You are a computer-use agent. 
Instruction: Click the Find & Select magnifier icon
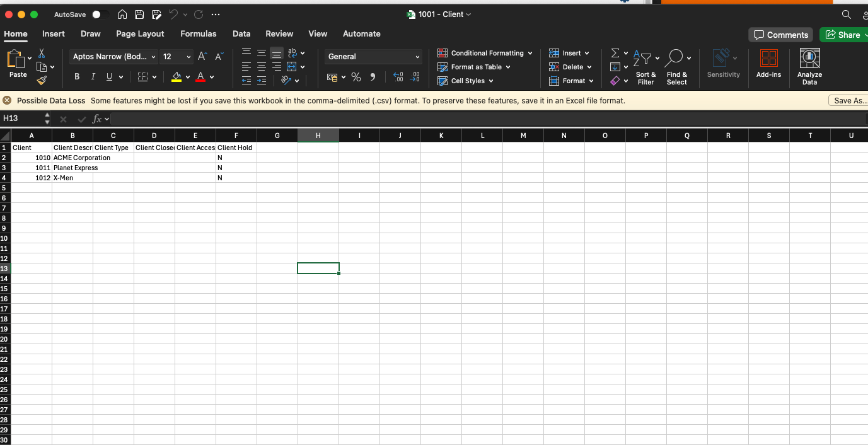click(x=674, y=59)
